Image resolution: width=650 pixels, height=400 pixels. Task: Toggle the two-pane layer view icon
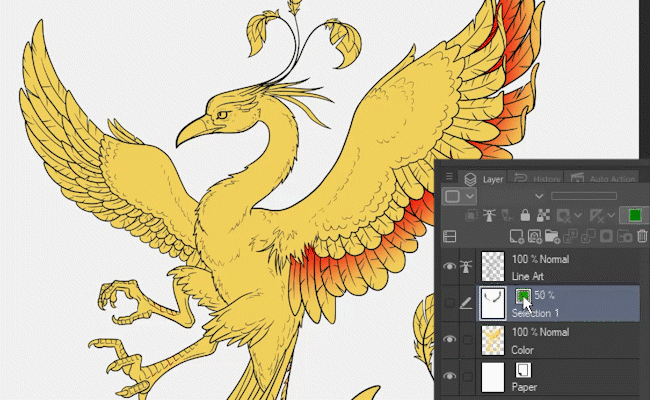(x=450, y=236)
